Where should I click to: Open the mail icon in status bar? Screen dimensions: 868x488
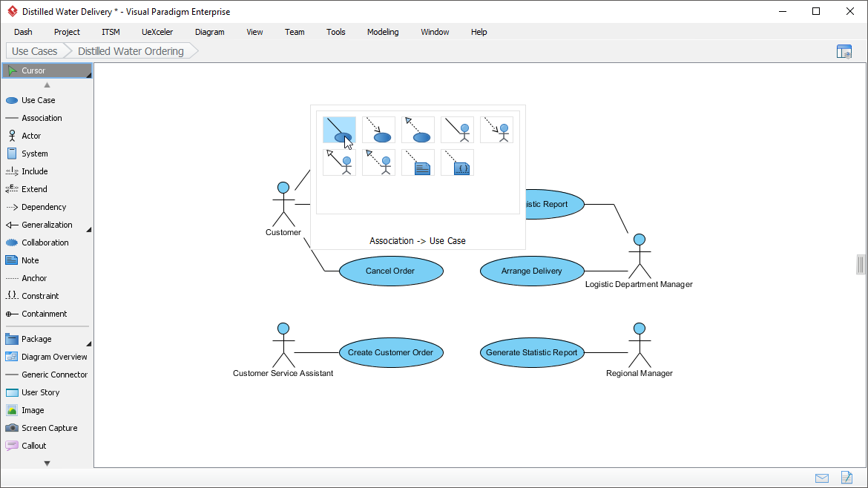pyautogui.click(x=822, y=478)
